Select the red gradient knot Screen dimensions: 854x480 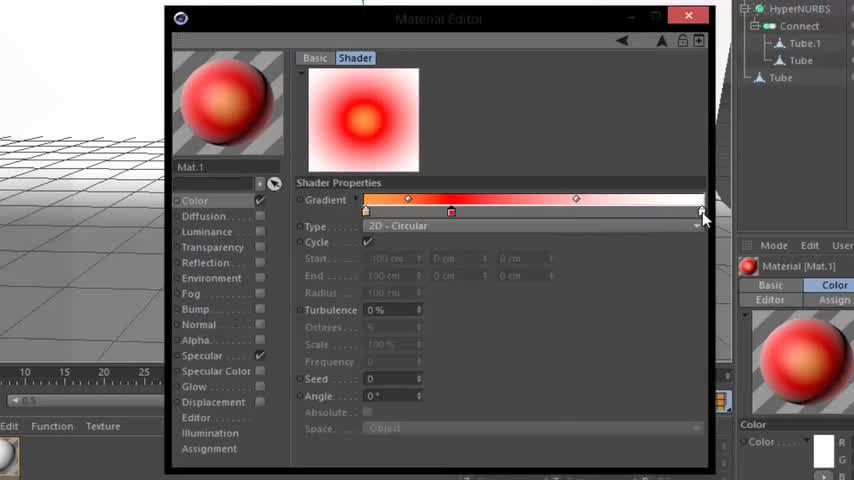pyautogui.click(x=452, y=211)
